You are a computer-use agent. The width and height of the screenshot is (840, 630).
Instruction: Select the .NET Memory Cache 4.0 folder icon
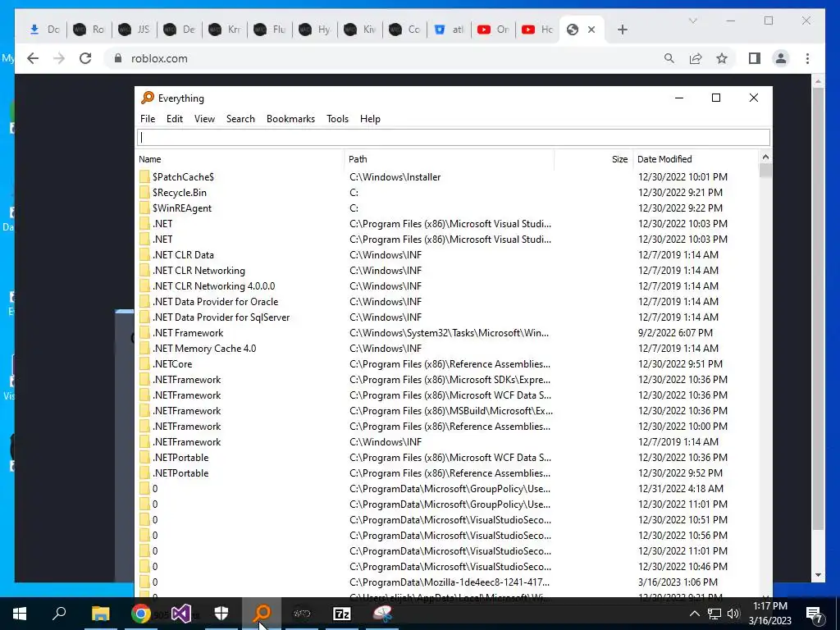click(144, 348)
